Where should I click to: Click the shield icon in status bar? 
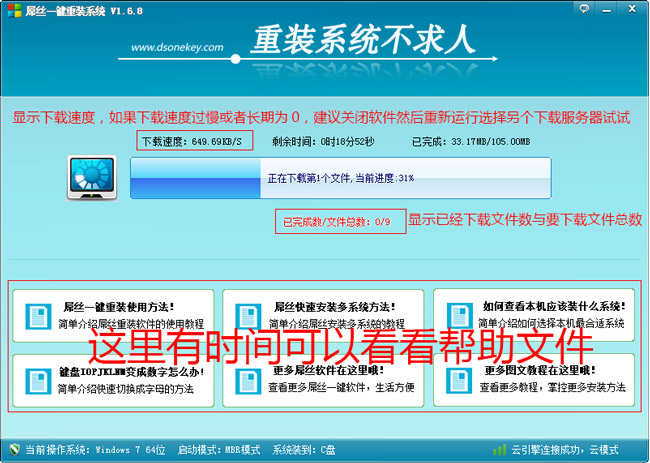click(12, 450)
